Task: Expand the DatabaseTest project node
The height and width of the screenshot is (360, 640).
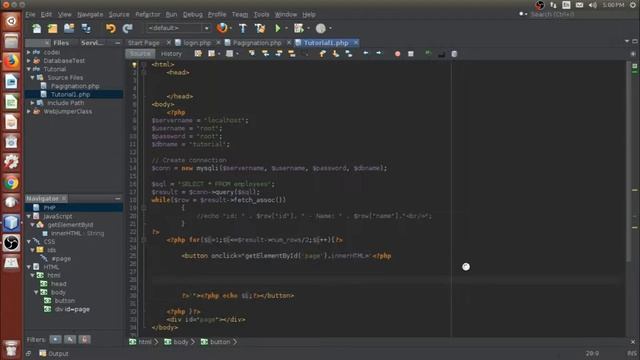Action: click(29, 60)
